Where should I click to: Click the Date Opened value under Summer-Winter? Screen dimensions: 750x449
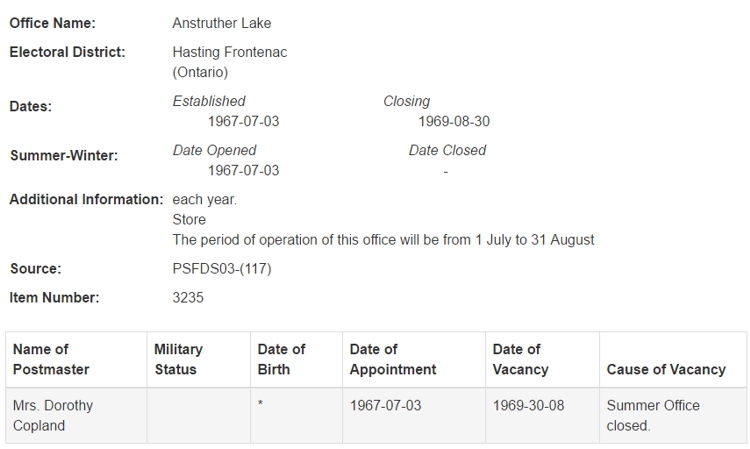(243, 171)
